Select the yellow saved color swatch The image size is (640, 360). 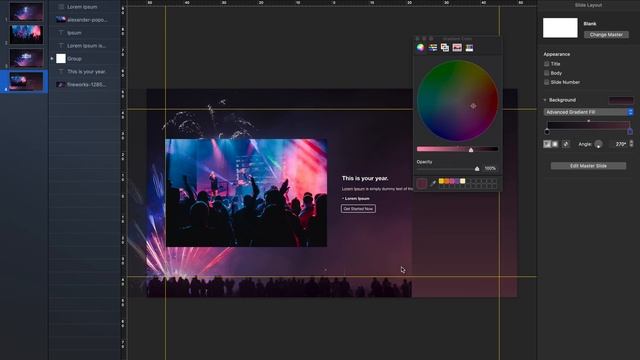[x=441, y=181]
